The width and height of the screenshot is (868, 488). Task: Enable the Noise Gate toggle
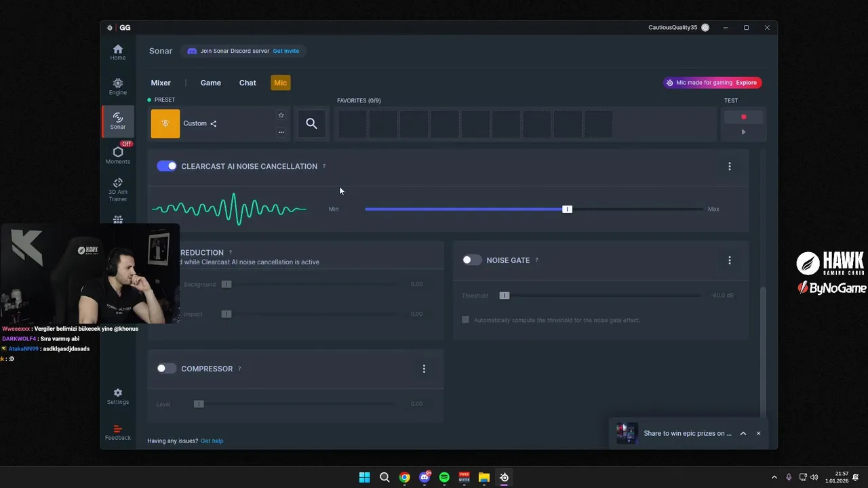[472, 260]
